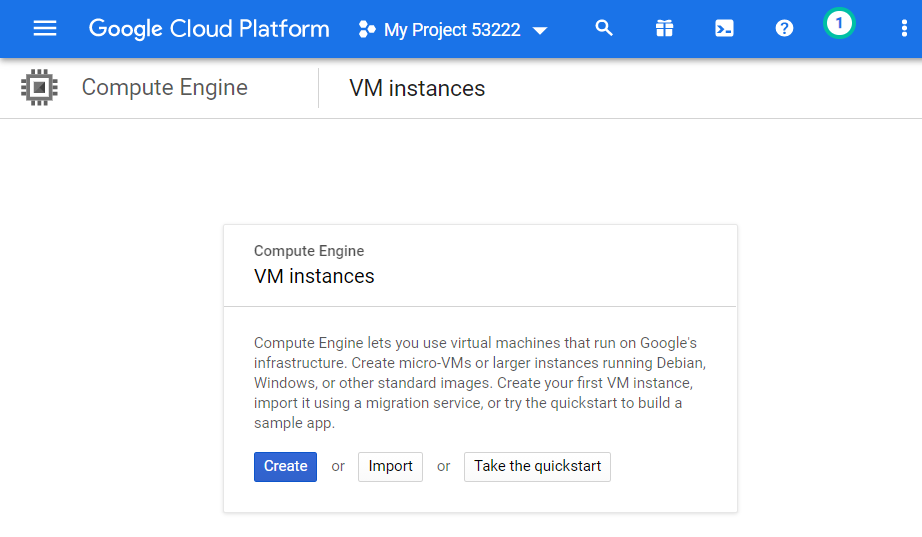The width and height of the screenshot is (922, 537).
Task: Click the Compute Engine description paragraph
Action: click(480, 383)
